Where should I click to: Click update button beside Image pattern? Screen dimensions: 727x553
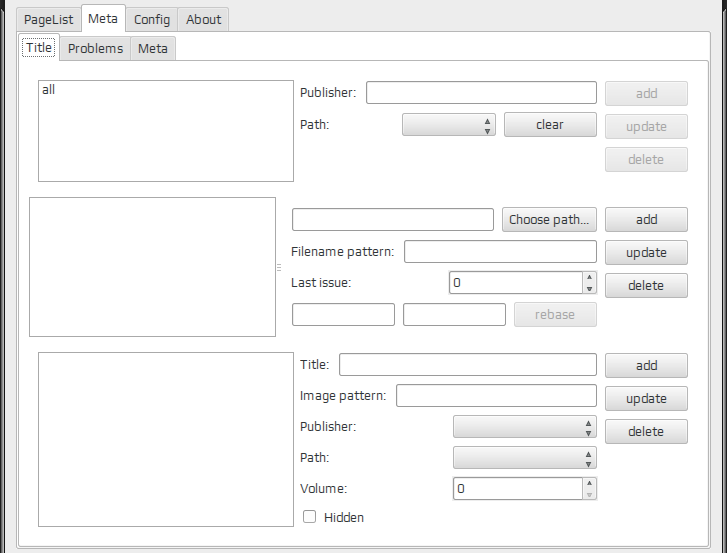646,398
